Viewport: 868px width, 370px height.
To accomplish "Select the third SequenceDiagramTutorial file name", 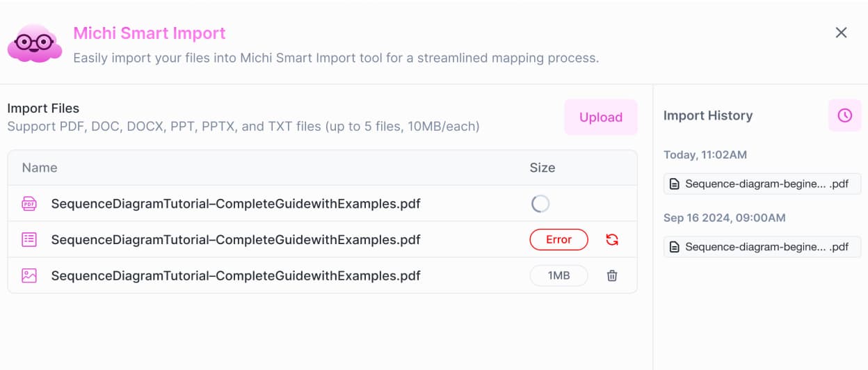I will 236,276.
